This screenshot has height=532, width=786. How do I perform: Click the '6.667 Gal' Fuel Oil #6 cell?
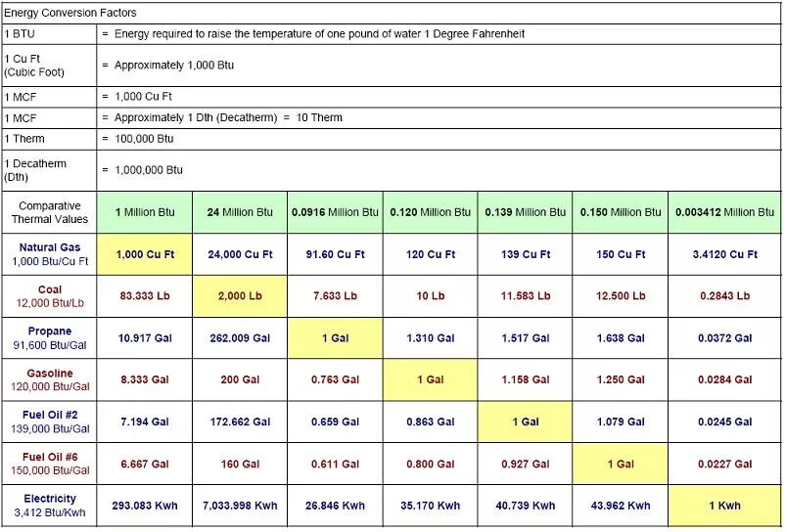pyautogui.click(x=144, y=464)
